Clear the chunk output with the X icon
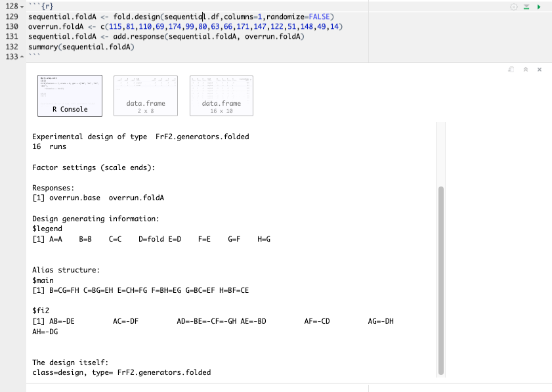Screen dimensions: 552x392 pyautogui.click(x=539, y=69)
